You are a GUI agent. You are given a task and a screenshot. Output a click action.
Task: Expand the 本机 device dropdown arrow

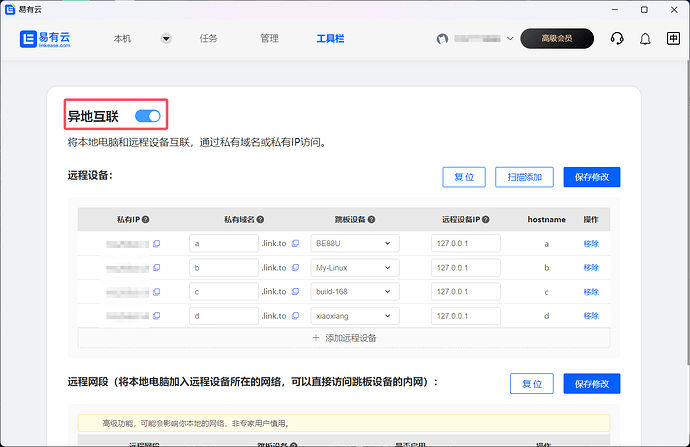(x=166, y=39)
